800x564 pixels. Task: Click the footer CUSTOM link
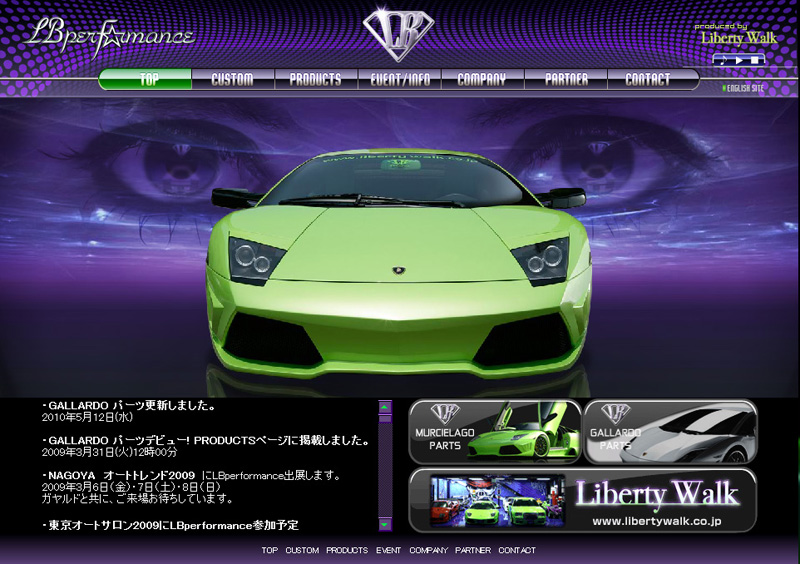[302, 550]
